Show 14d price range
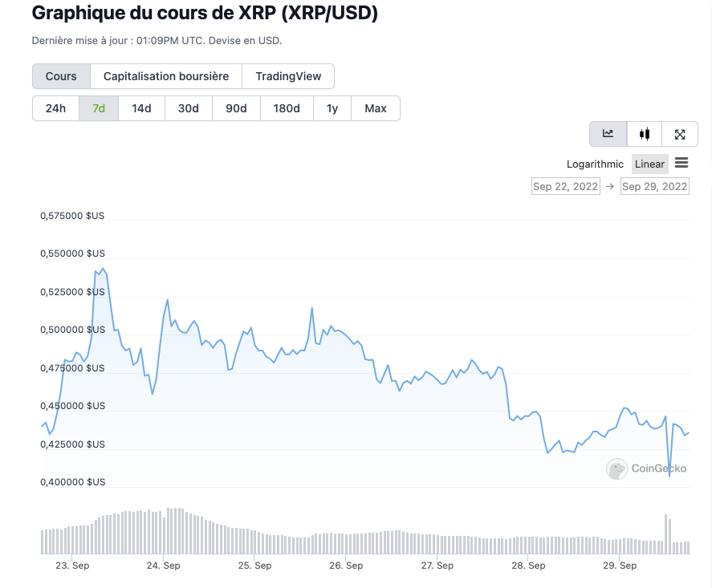 click(x=141, y=108)
